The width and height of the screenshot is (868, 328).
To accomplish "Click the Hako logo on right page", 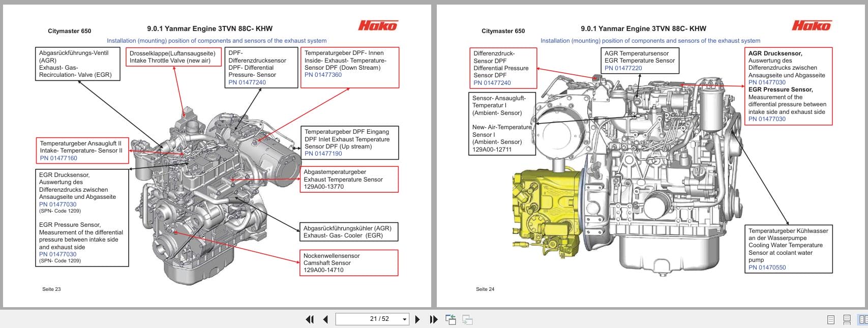I will (x=812, y=25).
